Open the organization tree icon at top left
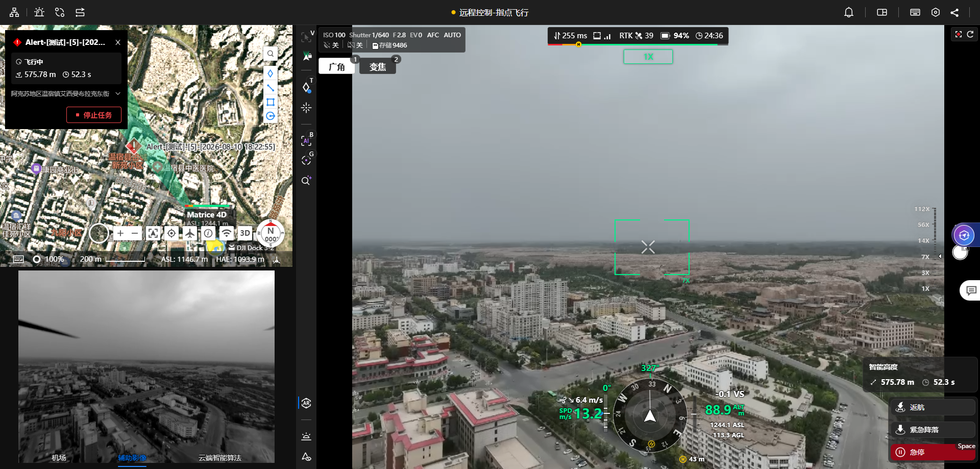Image resolution: width=980 pixels, height=469 pixels. click(x=14, y=12)
